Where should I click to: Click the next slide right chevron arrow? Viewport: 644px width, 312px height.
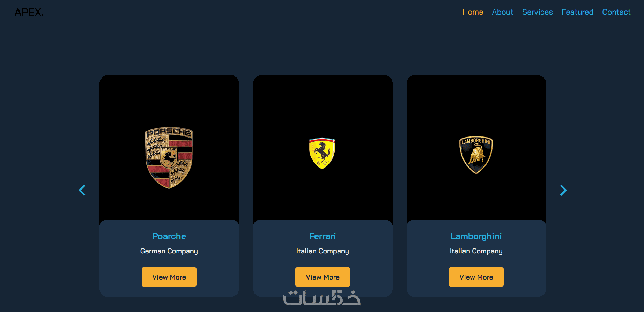563,190
